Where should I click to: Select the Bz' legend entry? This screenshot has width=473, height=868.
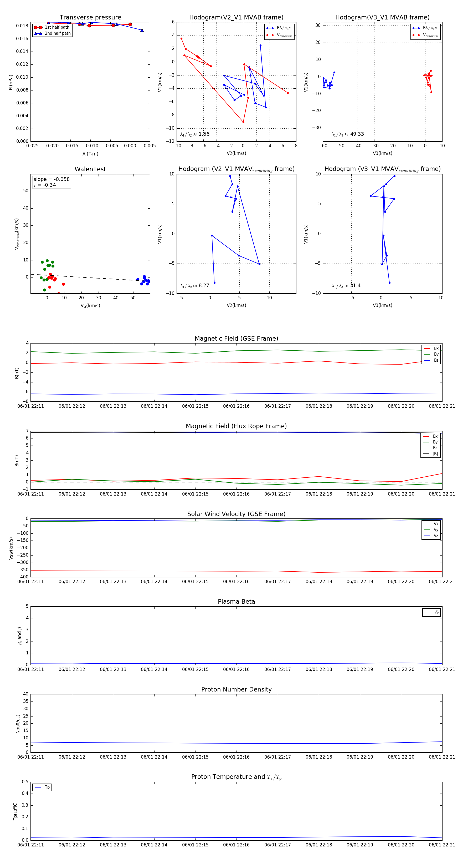(x=431, y=448)
